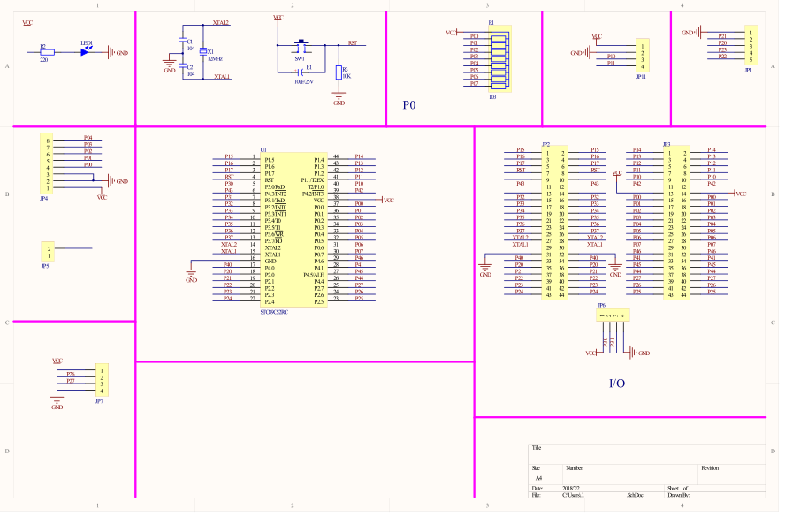Select the GND symbol left of JP1

(x=691, y=32)
